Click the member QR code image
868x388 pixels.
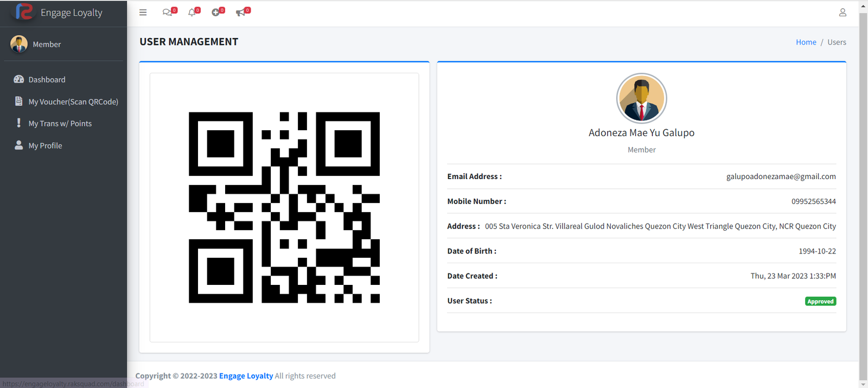coord(284,207)
